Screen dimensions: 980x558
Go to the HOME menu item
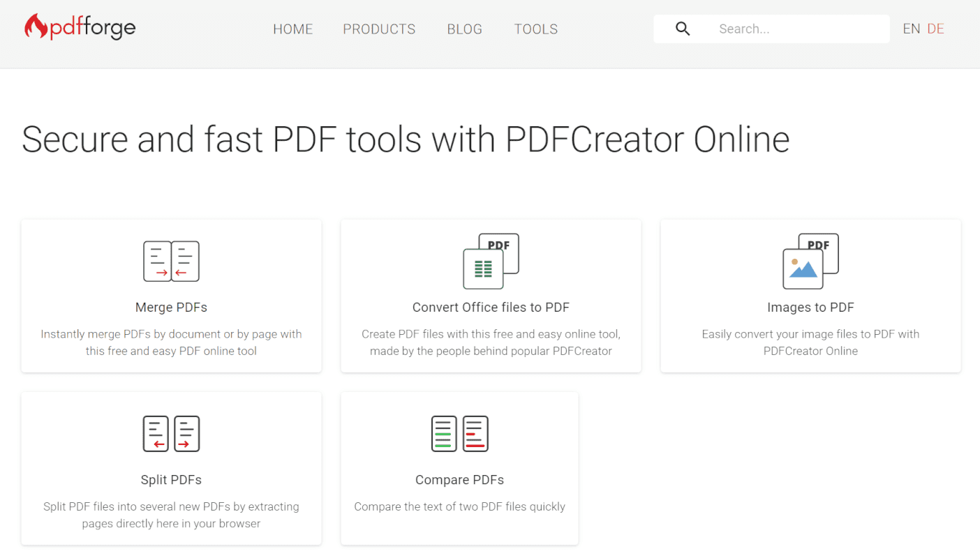coord(293,29)
